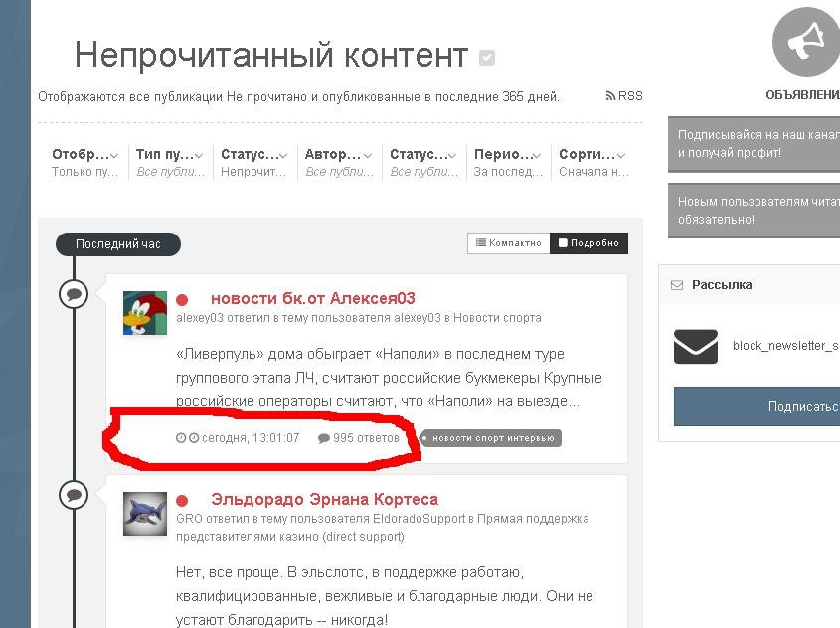Open the Автор... filter menu
The width and height of the screenshot is (840, 628).
(339, 163)
